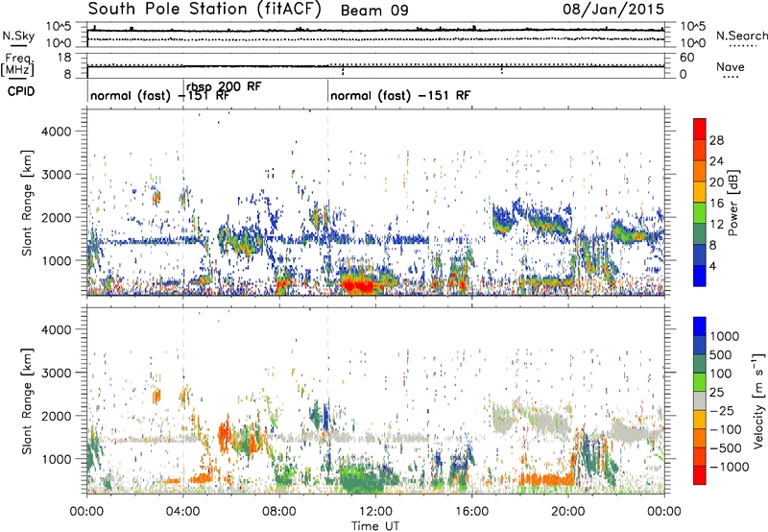Image resolution: width=768 pixels, height=532 pixels.
Task: Click the 'Nave' legend label
Action: coord(731,67)
